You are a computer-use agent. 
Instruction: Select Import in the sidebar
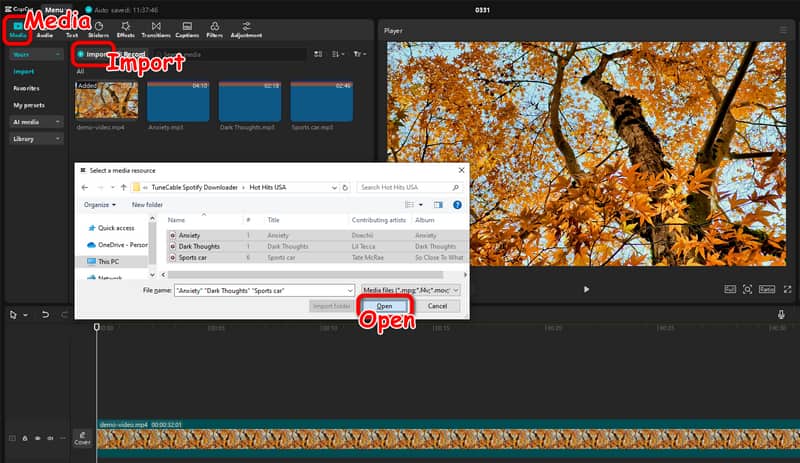coord(24,71)
